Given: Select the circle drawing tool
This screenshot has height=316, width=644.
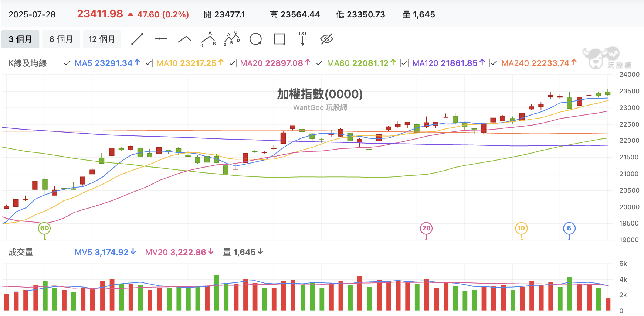Looking at the screenshot, I should click(255, 39).
